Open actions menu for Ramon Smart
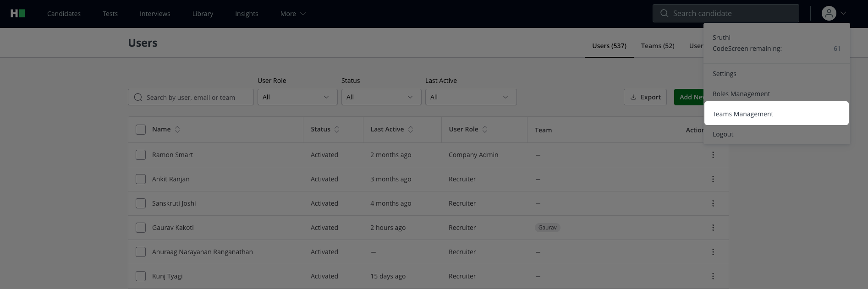 [713, 155]
